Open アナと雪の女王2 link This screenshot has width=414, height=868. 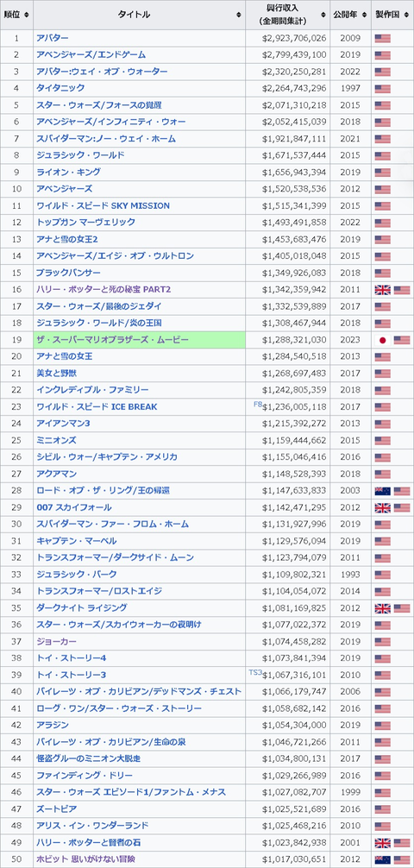pos(67,239)
